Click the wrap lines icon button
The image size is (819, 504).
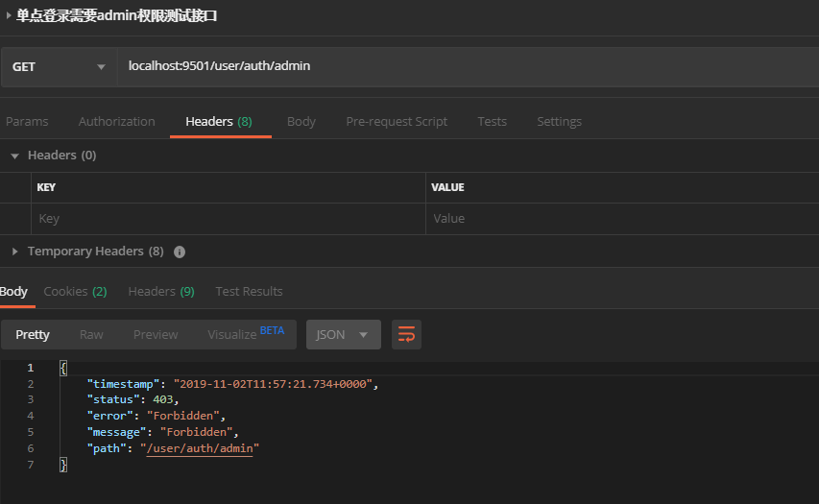coord(406,334)
